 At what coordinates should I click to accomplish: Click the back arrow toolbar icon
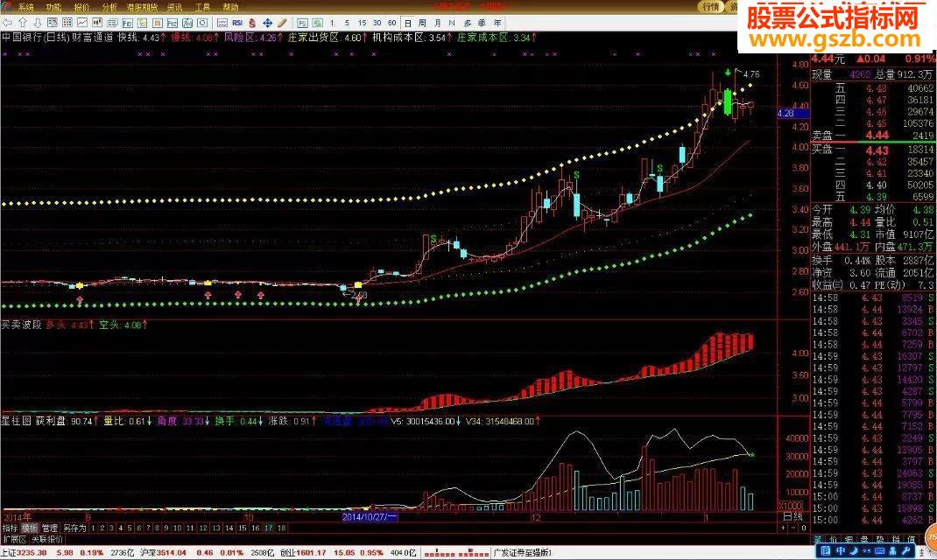pos(7,23)
